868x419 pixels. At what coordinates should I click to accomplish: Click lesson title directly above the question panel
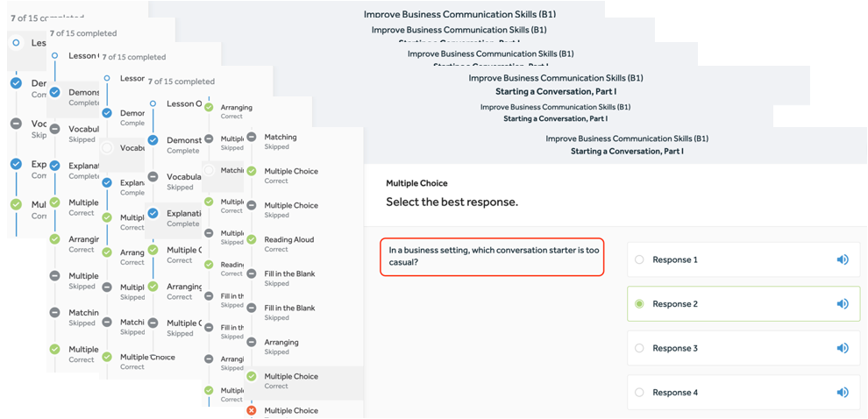627,145
